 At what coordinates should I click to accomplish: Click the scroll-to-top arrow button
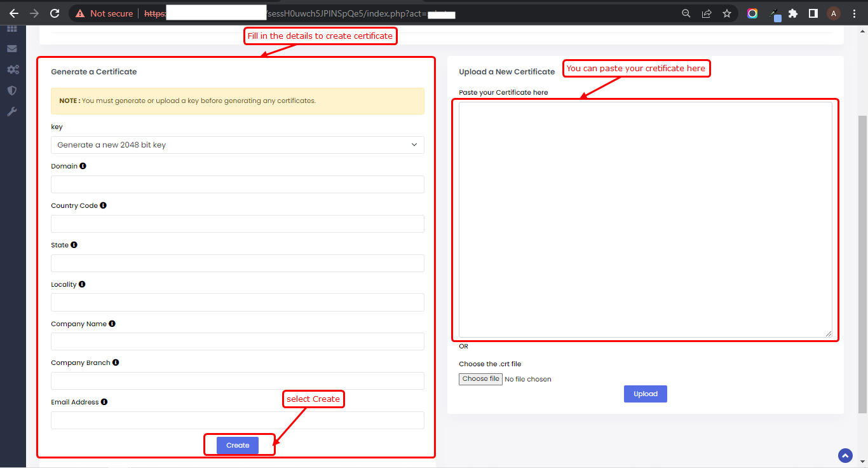(x=845, y=455)
